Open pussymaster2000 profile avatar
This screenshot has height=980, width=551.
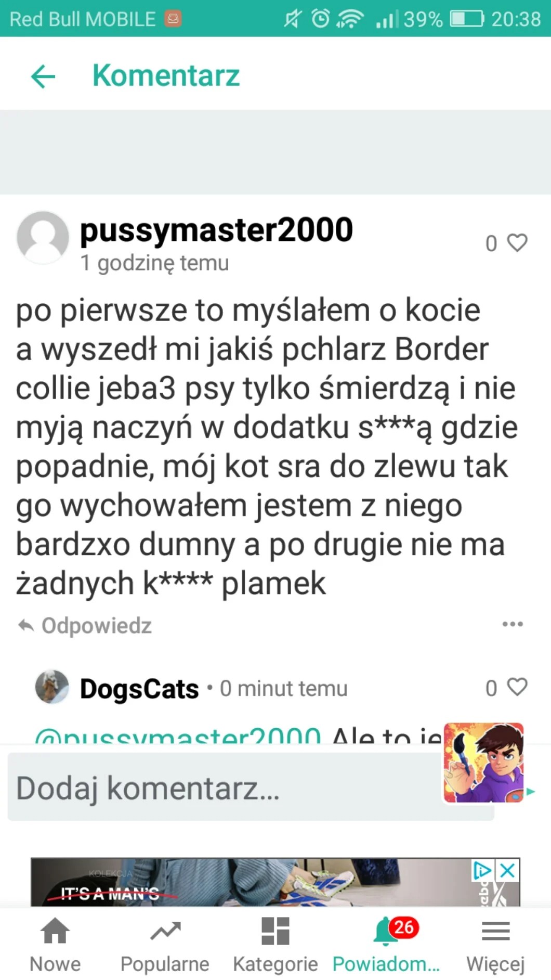click(x=43, y=237)
